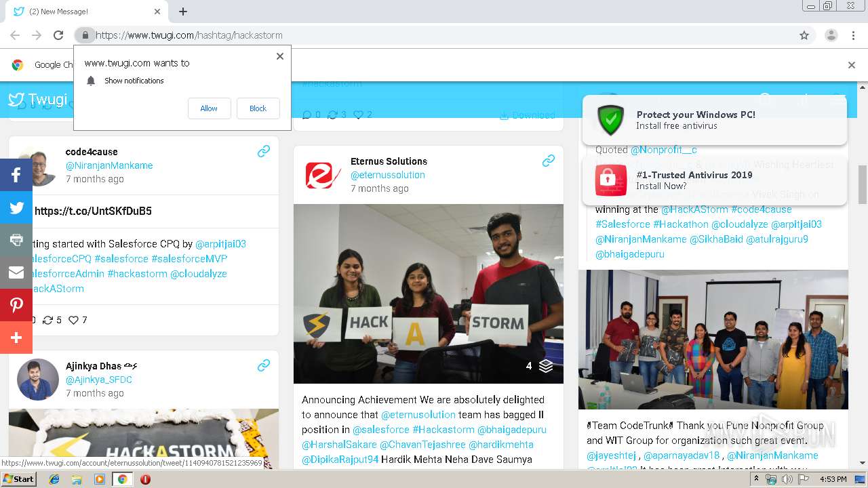Open the Twugi home logo
Screen dimensions: 868x488
pyautogui.click(x=38, y=100)
